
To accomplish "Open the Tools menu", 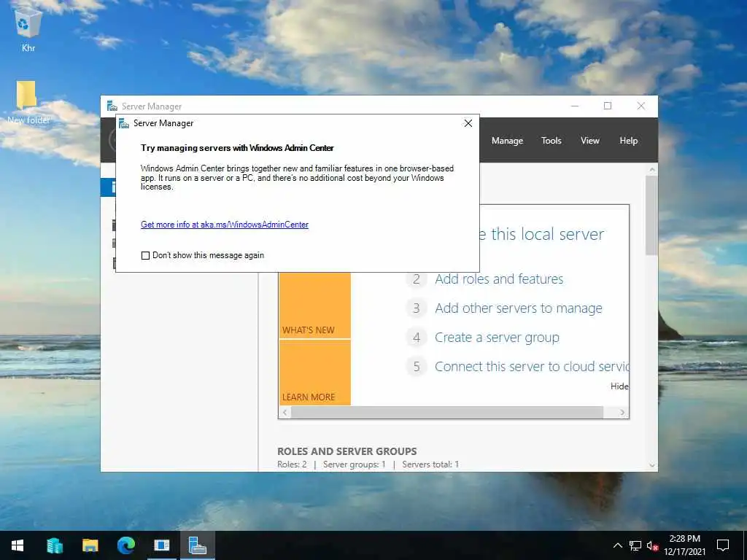I will (x=551, y=141).
